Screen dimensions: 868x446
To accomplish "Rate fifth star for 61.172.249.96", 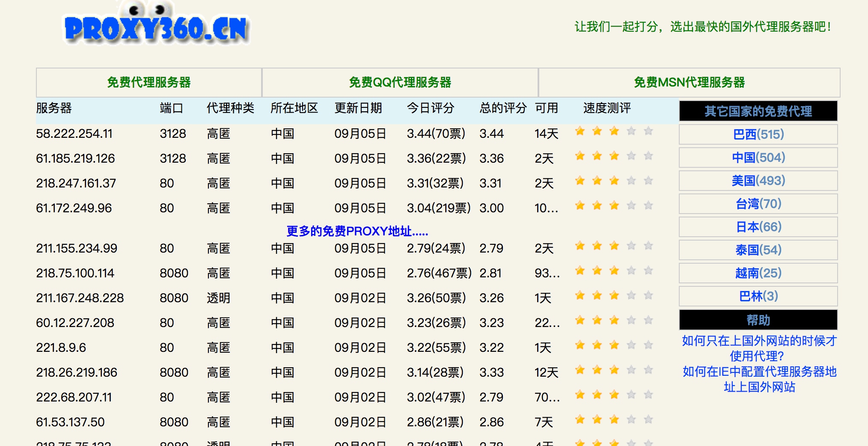I will click(648, 205).
